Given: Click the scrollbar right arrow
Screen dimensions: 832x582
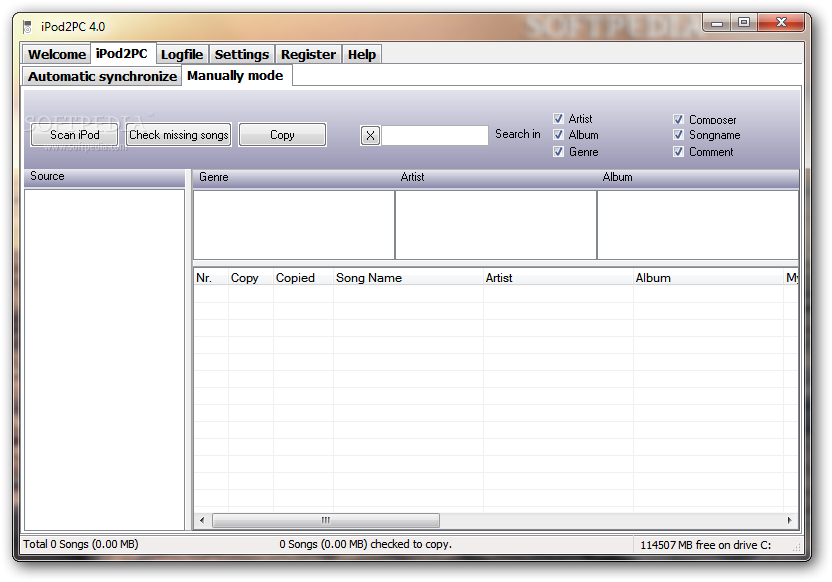Looking at the screenshot, I should pyautogui.click(x=790, y=520).
